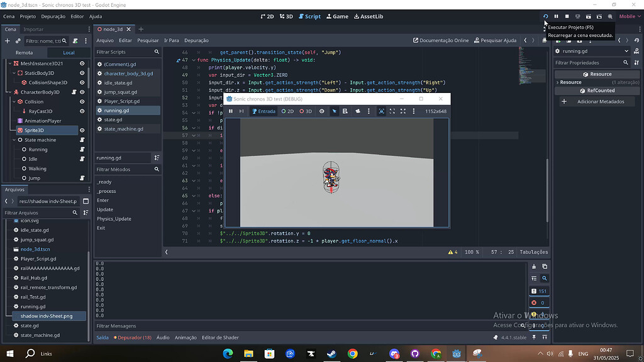Add a new scene tab with the plus icon
The height and width of the screenshot is (362, 644).
coord(141,29)
